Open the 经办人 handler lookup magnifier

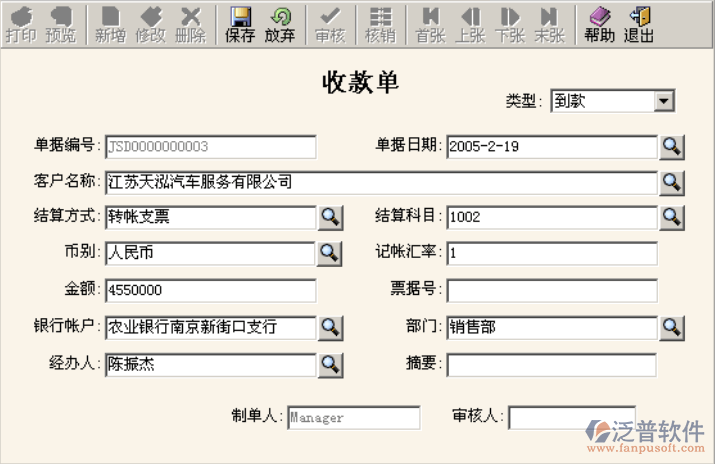[330, 364]
